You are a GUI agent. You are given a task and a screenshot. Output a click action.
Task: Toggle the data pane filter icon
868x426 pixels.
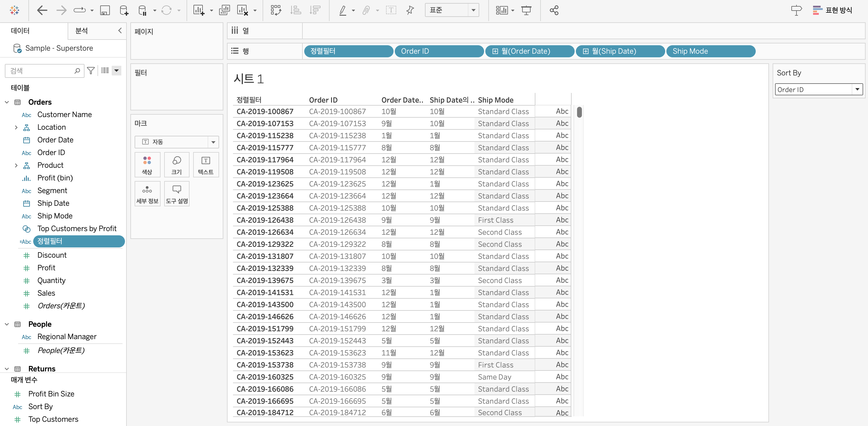pyautogui.click(x=91, y=71)
